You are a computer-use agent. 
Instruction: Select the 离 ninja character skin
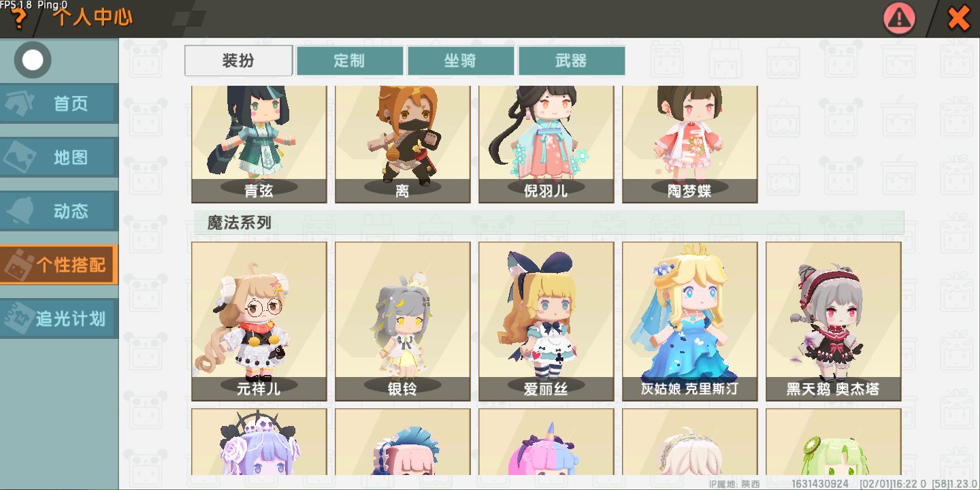coord(403,144)
